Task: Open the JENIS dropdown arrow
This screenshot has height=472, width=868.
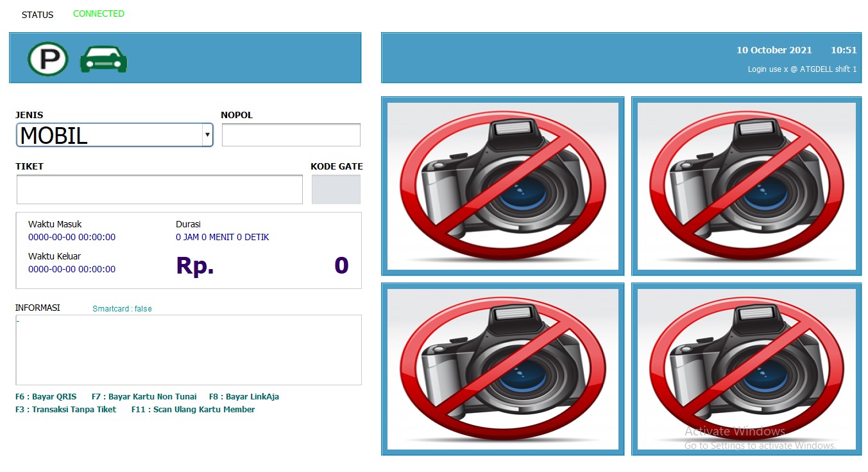Action: (207, 135)
